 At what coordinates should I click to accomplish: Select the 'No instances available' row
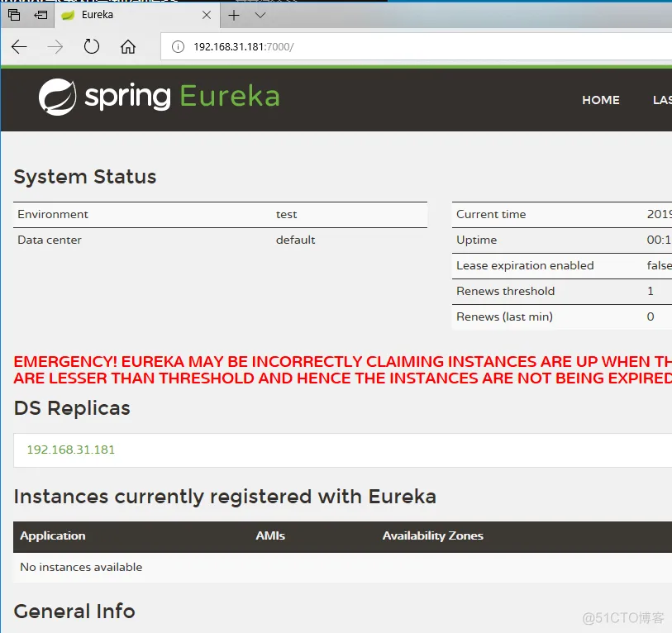342,567
